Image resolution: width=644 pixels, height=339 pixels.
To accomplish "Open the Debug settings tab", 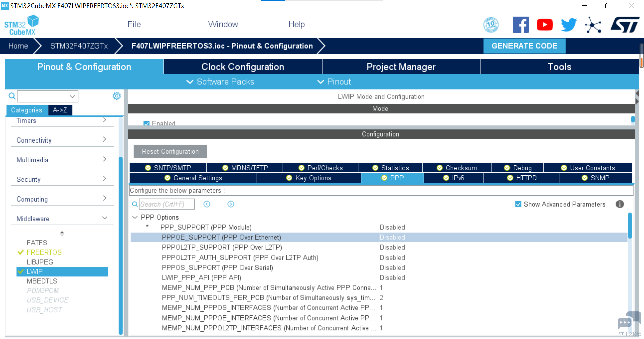I will pyautogui.click(x=518, y=168).
